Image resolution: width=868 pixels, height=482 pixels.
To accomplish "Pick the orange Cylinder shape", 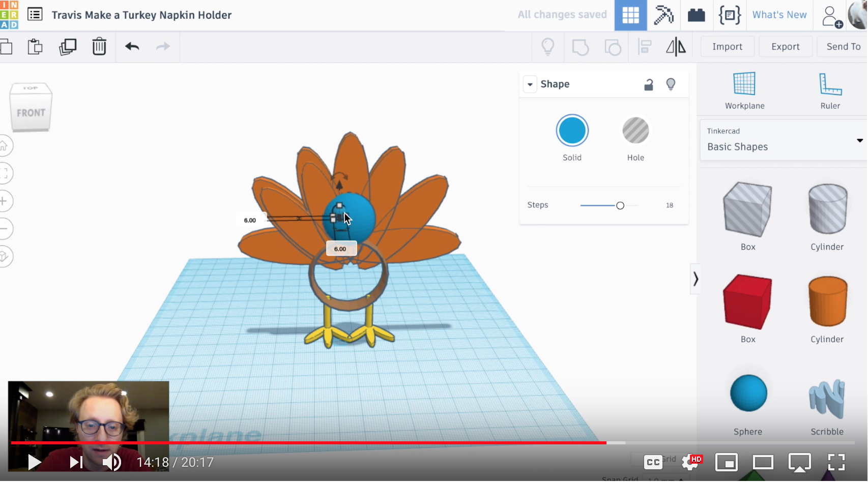I will point(827,302).
